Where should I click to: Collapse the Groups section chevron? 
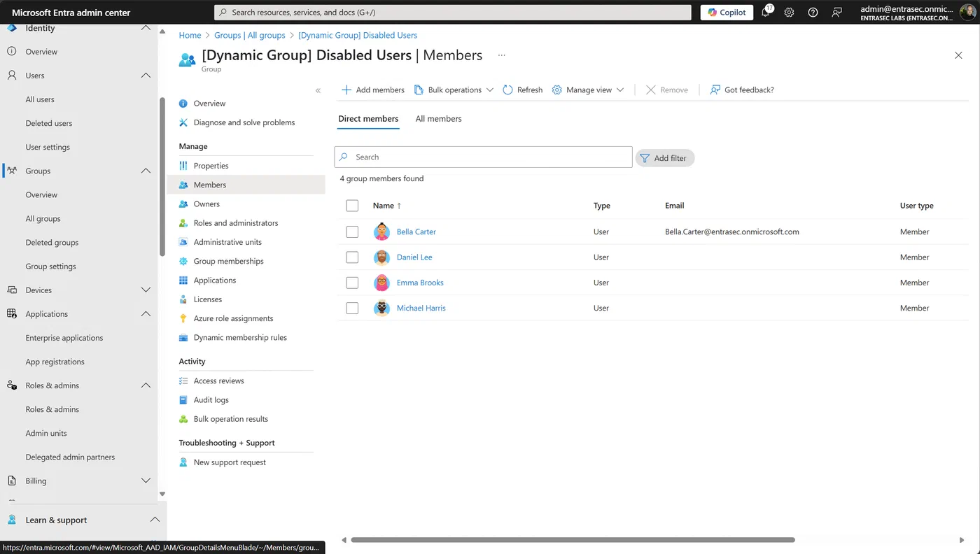(x=146, y=171)
